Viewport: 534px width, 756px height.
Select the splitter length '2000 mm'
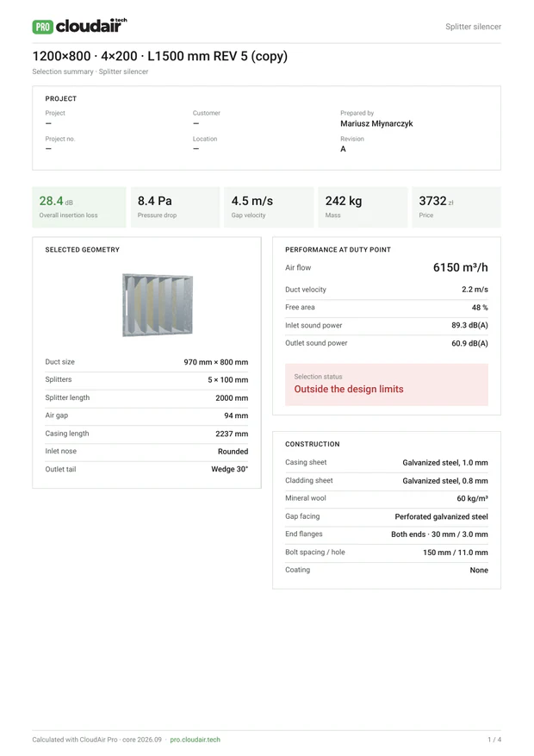click(232, 397)
